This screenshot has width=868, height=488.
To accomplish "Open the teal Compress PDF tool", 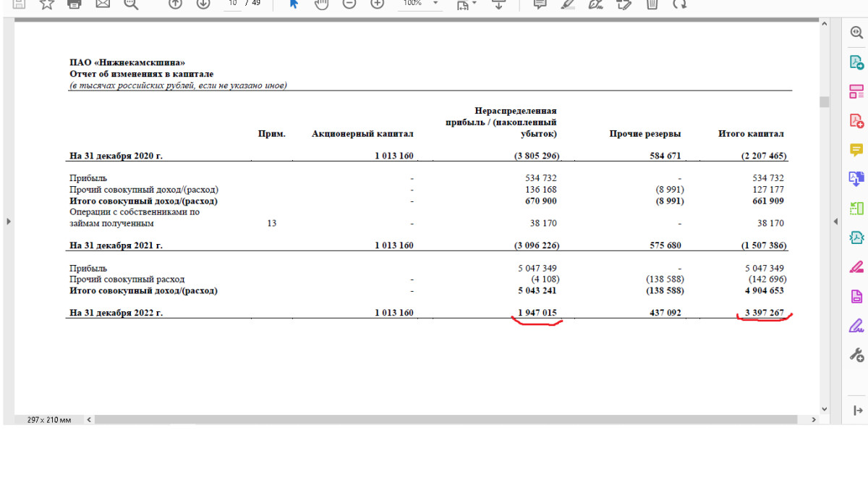I will [856, 237].
